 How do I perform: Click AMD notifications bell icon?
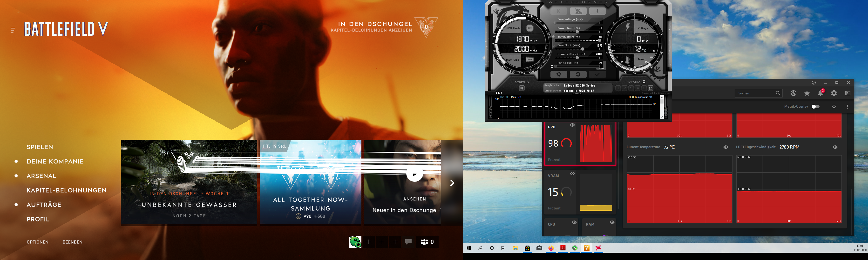(820, 93)
